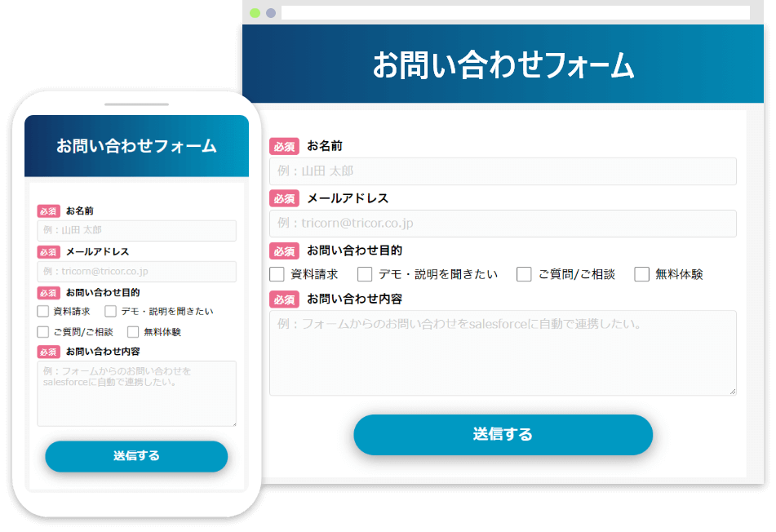Check ご質問/ご相談 on the mobile form
This screenshot has width=776, height=532.
(x=42, y=331)
